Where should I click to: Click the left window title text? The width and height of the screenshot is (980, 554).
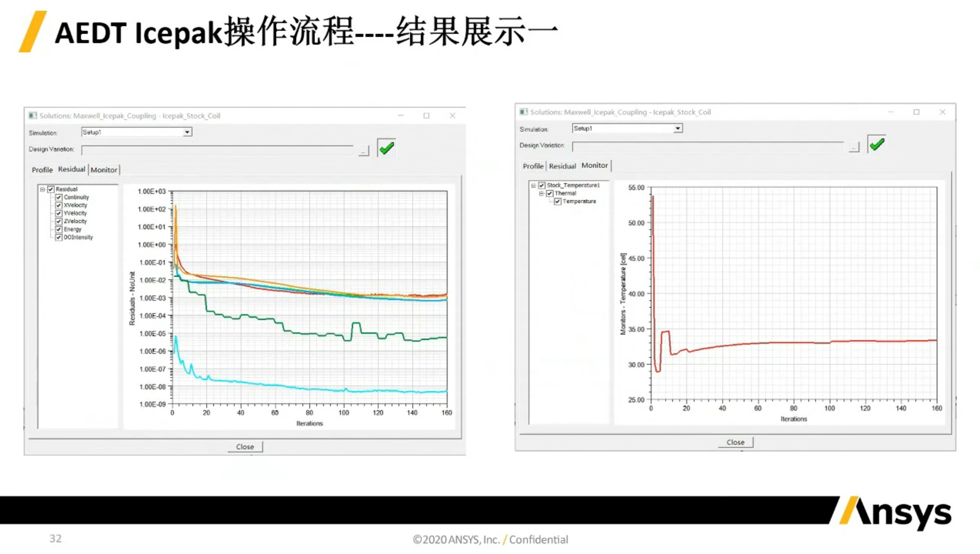coord(130,116)
